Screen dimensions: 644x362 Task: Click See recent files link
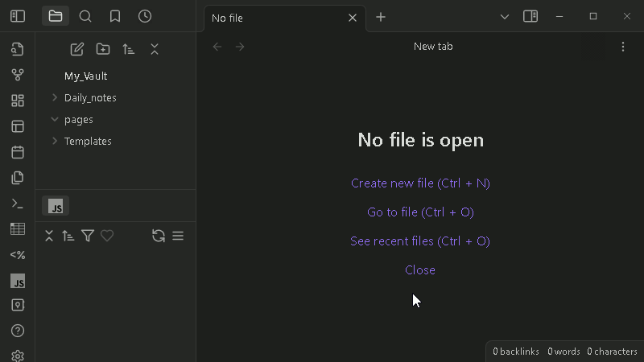coord(420,241)
